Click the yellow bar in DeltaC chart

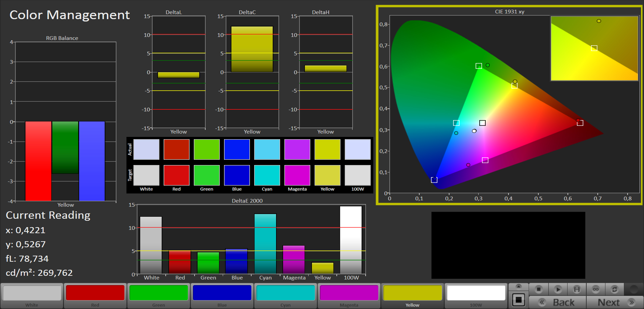[252, 49]
